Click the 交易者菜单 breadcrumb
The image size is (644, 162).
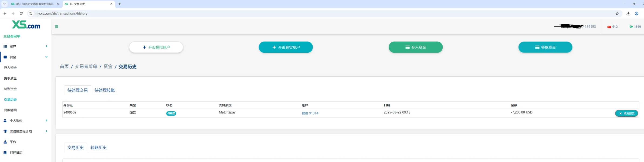pyautogui.click(x=86, y=66)
